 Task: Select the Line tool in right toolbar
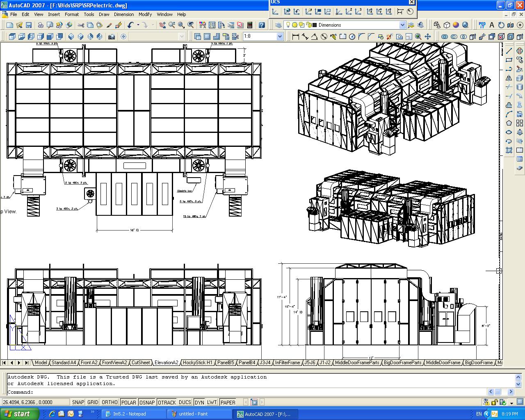(509, 51)
